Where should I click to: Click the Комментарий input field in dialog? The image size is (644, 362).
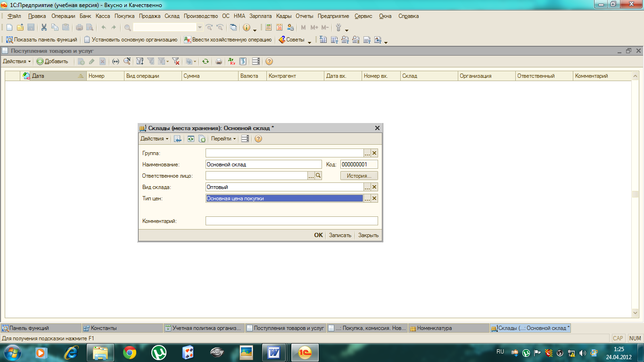point(292,221)
